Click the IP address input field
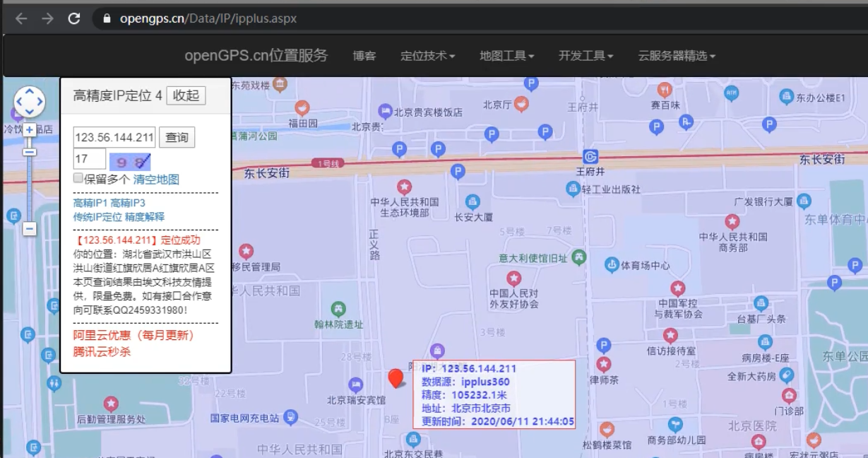This screenshot has height=458, width=868. click(114, 137)
